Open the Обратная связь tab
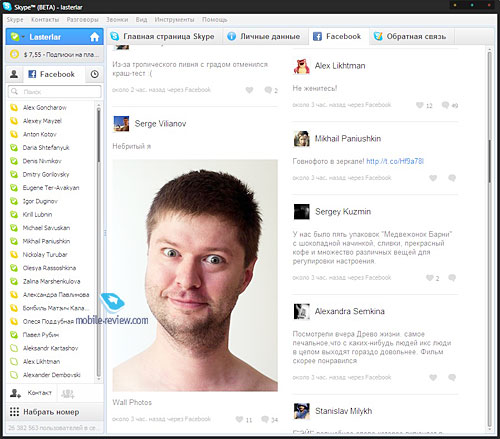 tap(410, 36)
